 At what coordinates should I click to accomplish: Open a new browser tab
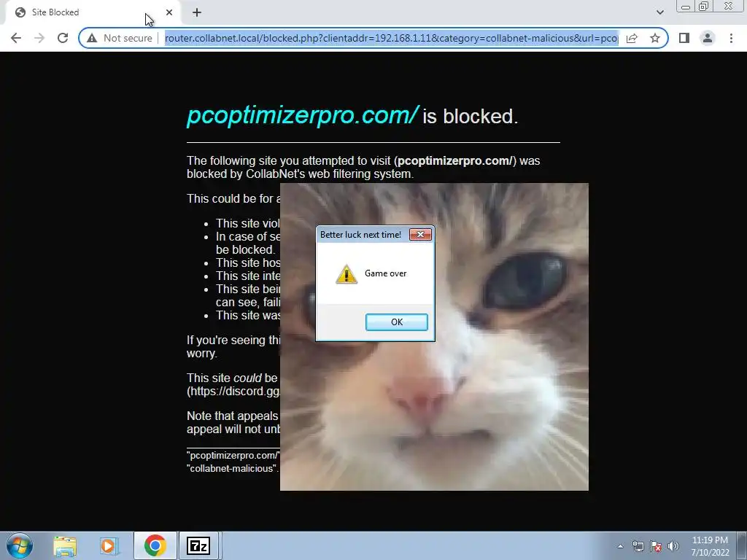197,12
